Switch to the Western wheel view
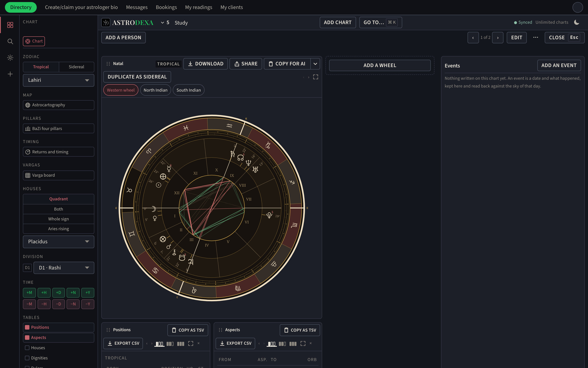Viewport: 588px width, 368px height. pyautogui.click(x=121, y=90)
